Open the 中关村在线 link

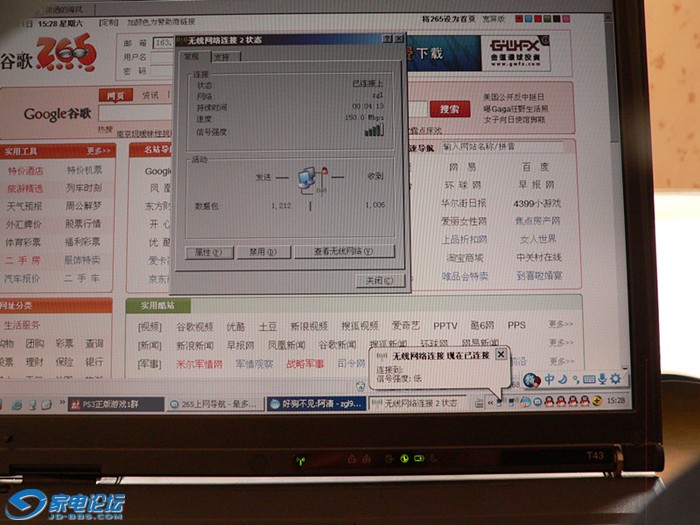tap(539, 257)
